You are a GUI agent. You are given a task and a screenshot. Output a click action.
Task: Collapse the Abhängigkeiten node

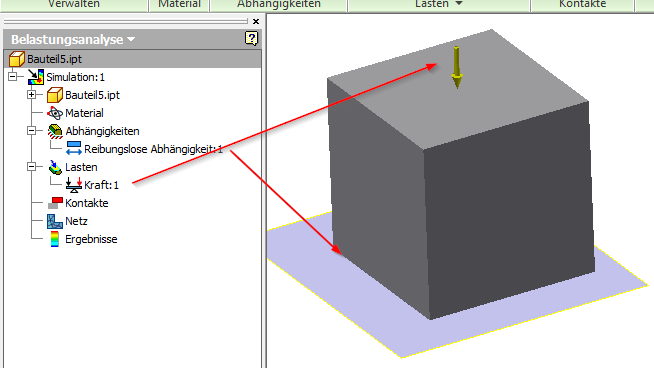[32, 131]
